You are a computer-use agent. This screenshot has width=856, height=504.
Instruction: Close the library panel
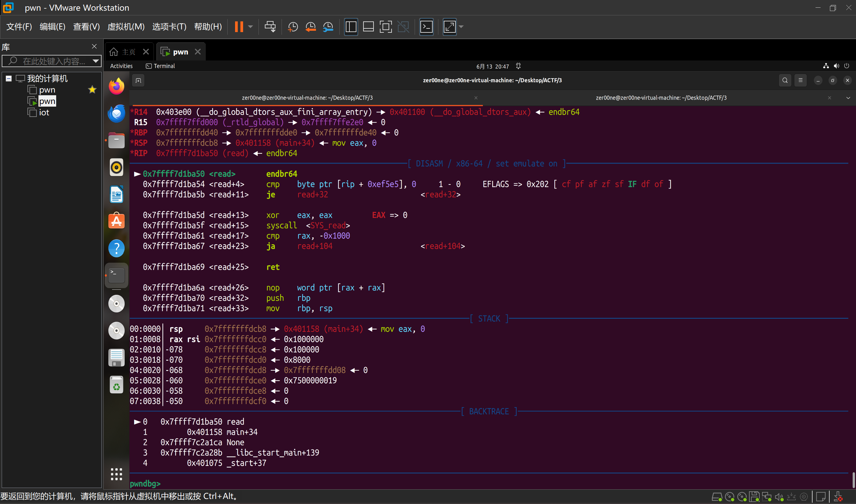94,46
